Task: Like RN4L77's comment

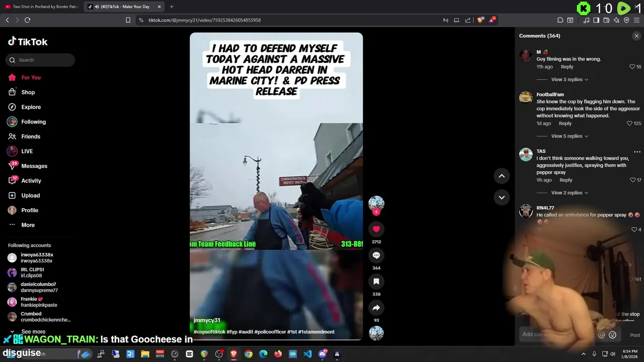Action: (634, 230)
